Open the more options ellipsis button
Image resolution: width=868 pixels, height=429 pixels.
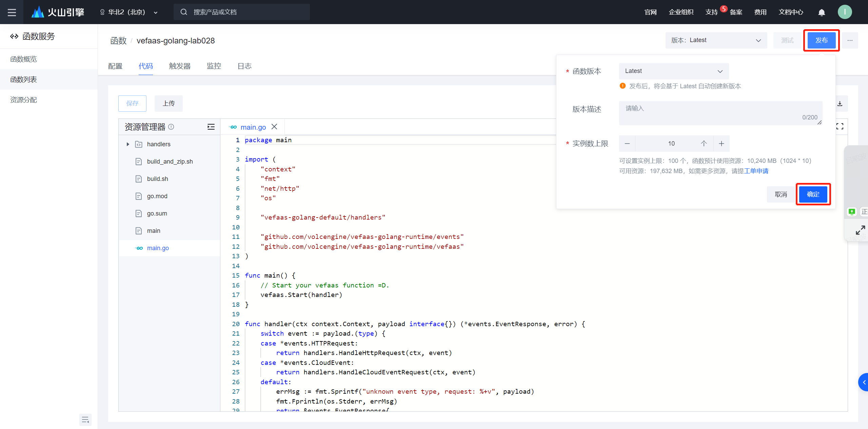(x=850, y=40)
